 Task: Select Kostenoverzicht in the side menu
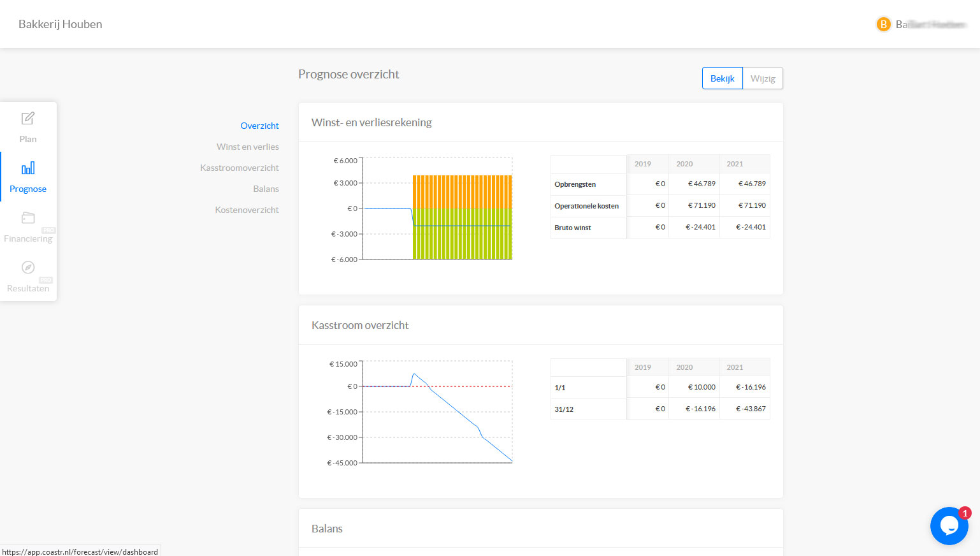click(x=247, y=210)
